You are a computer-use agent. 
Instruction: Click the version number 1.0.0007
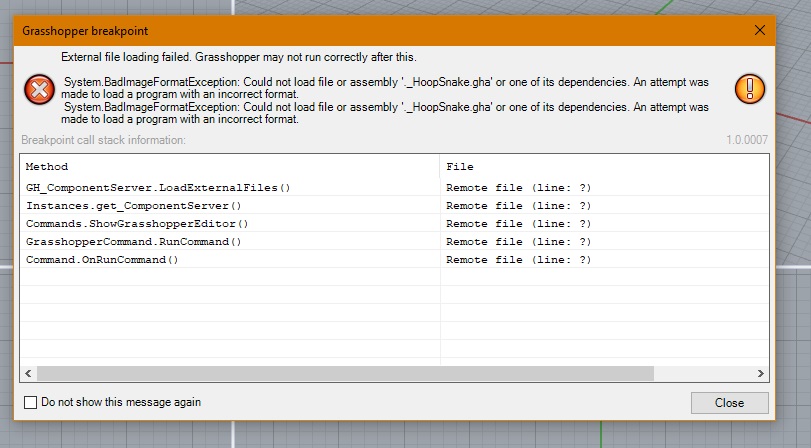coord(747,140)
